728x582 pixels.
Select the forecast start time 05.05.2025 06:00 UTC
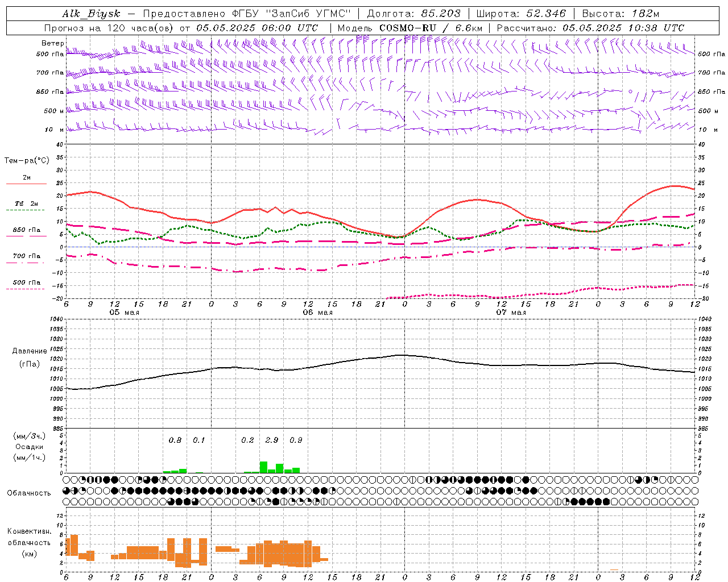[257, 28]
